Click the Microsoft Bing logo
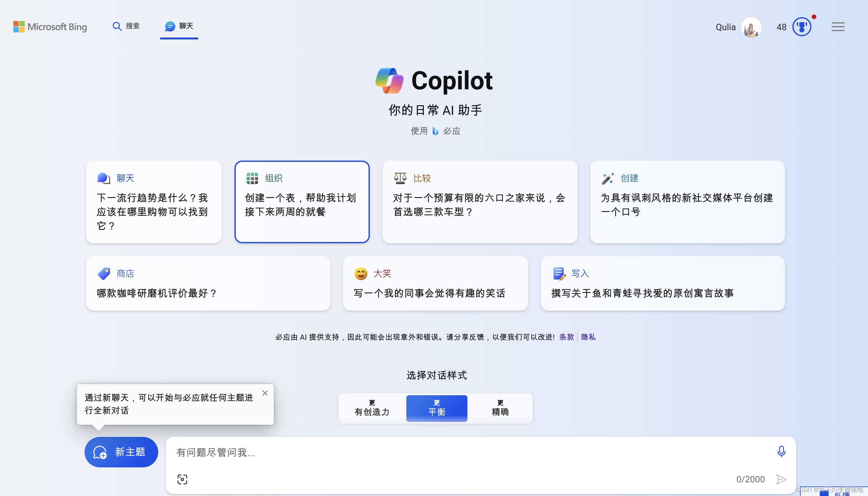Viewport: 868px width, 496px height. [x=50, y=27]
